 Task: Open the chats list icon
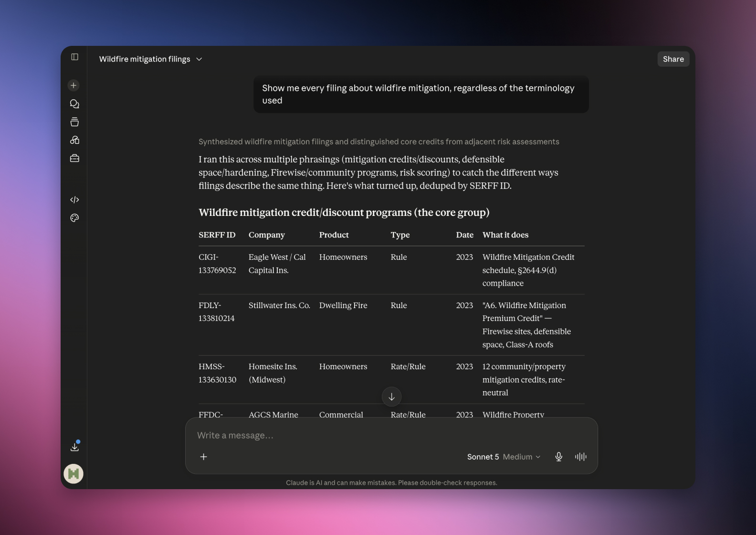click(x=74, y=104)
